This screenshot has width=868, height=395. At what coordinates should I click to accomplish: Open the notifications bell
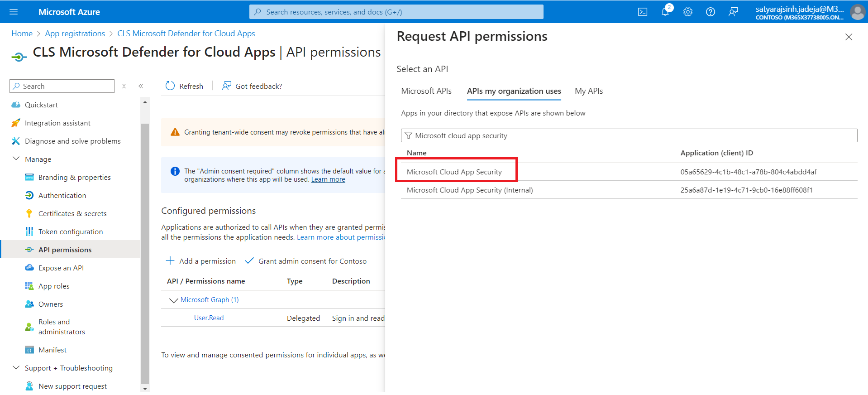click(x=665, y=12)
